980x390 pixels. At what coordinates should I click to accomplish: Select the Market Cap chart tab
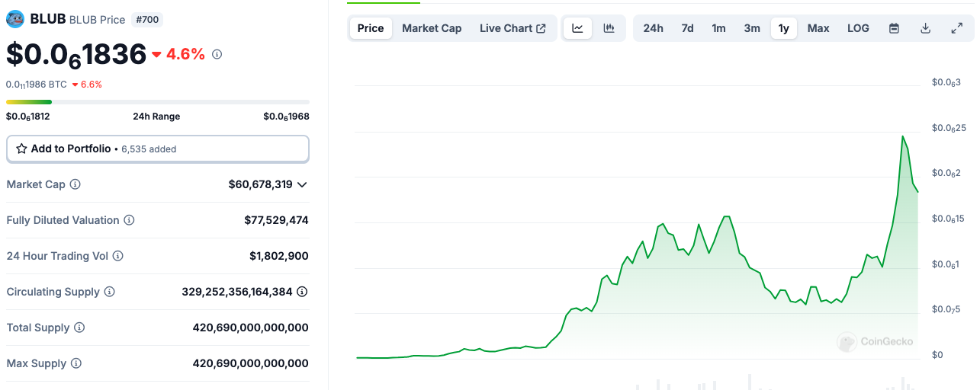[432, 28]
